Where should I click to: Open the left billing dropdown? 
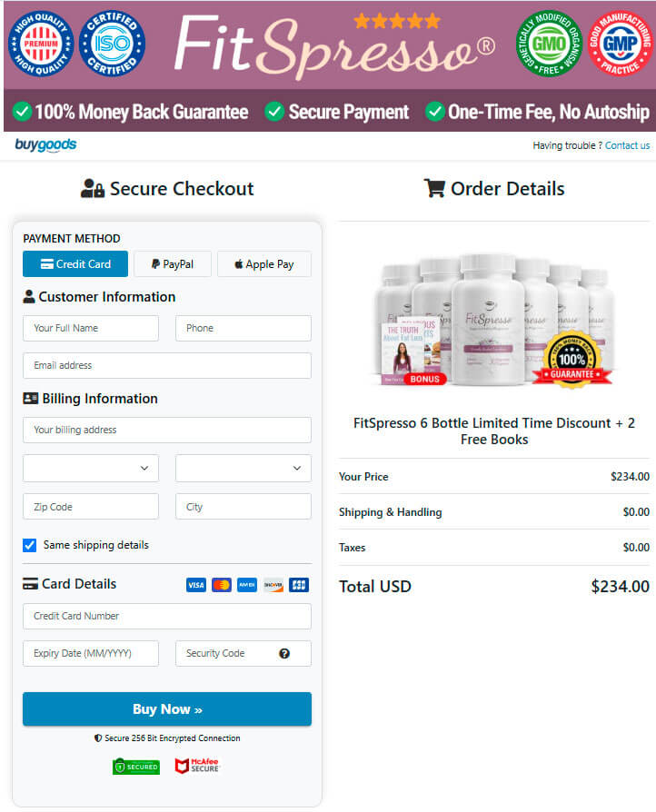pos(91,468)
